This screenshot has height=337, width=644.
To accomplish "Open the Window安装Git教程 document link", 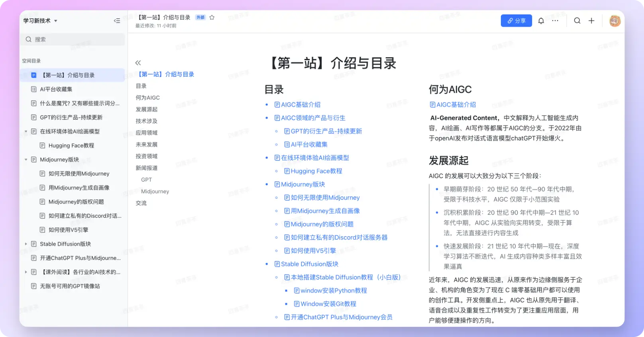I will click(x=328, y=304).
